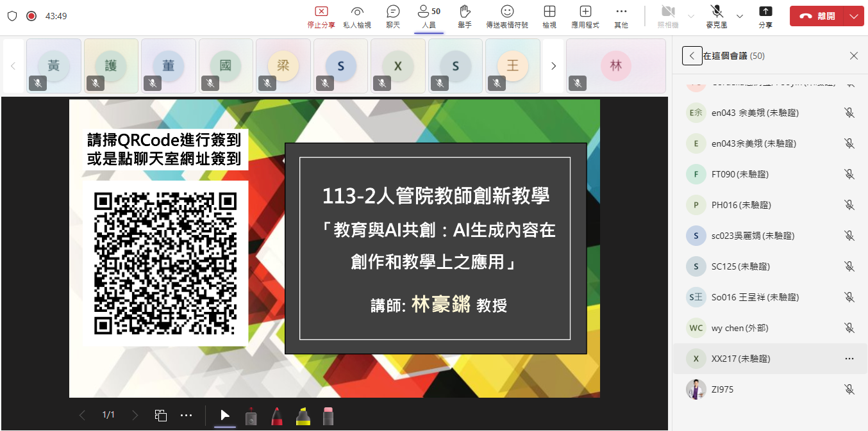Select FT090 (未驗證) participant name
This screenshot has height=431, width=868.
(x=740, y=174)
